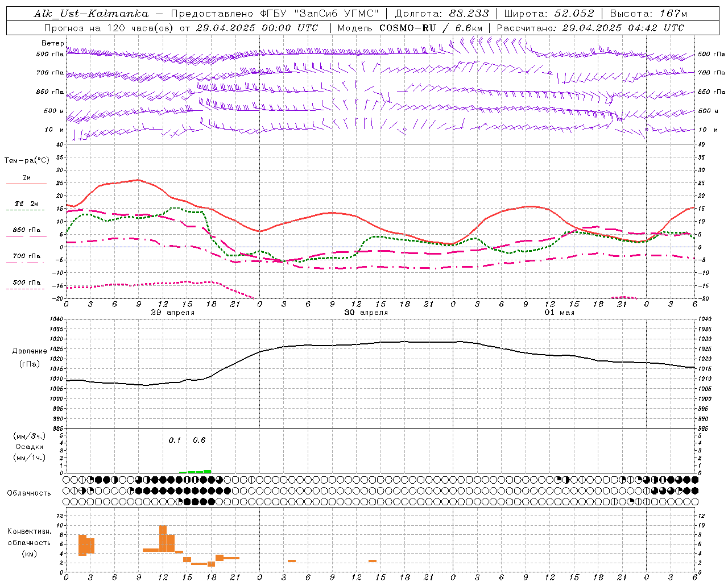The image size is (728, 582).
Task: Click the 0.1 precipitation amount
Action: [175, 440]
